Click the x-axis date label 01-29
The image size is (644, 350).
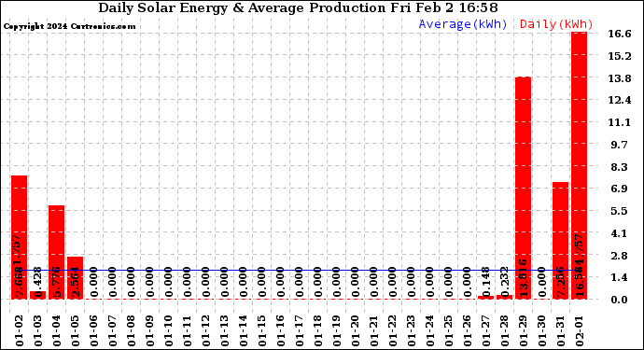pyautogui.click(x=524, y=331)
